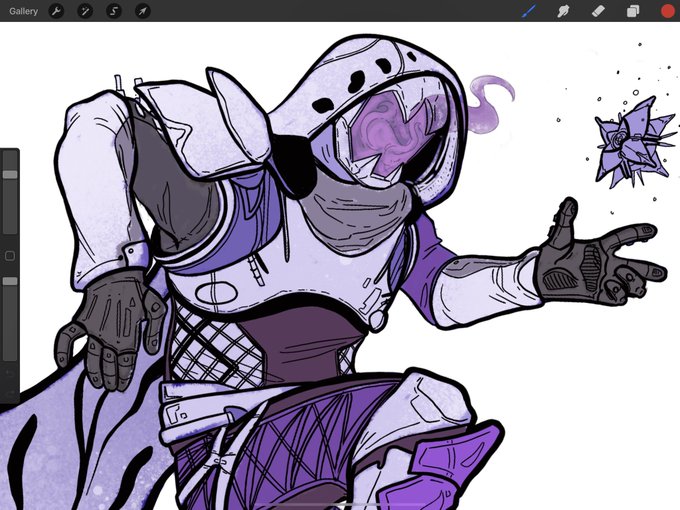Open the red active color swatch
680x510 pixels.
(667, 11)
